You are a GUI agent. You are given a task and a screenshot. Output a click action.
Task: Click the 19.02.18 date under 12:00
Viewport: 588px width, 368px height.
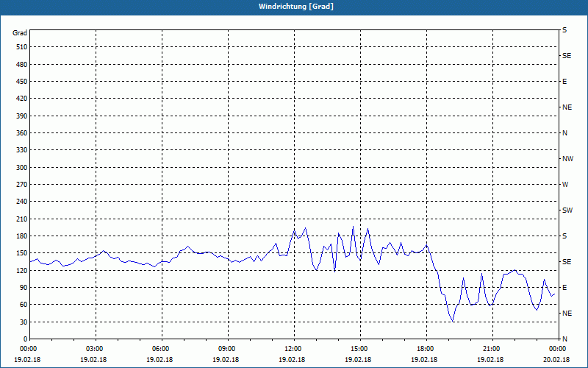click(x=292, y=360)
